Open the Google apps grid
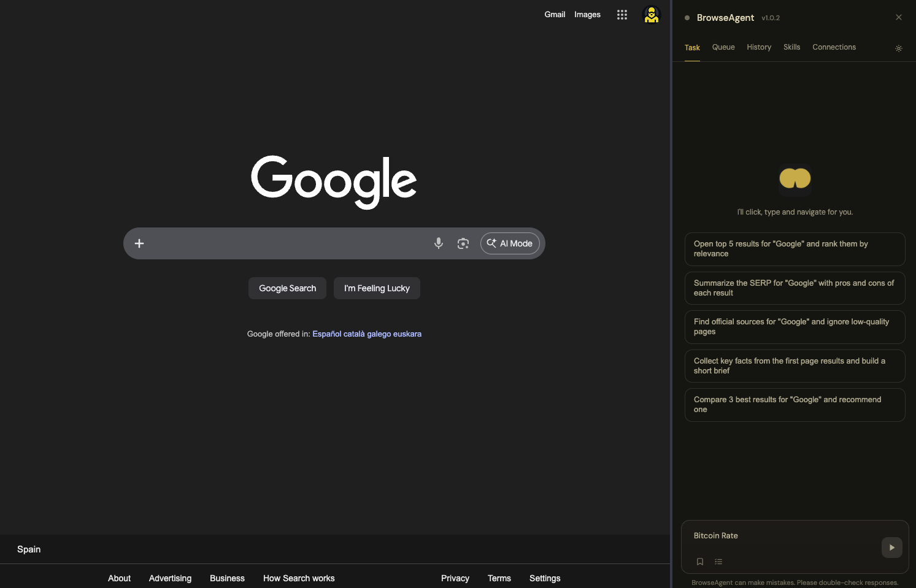This screenshot has width=916, height=588. coord(622,14)
